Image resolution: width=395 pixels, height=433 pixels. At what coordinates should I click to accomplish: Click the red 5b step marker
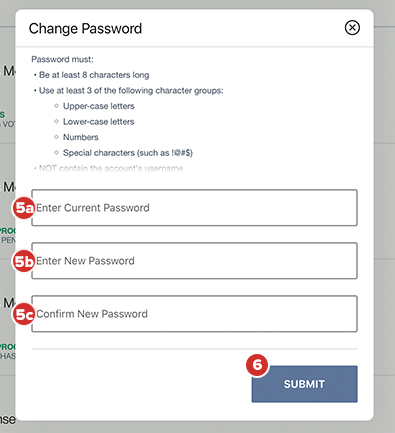coord(24,261)
